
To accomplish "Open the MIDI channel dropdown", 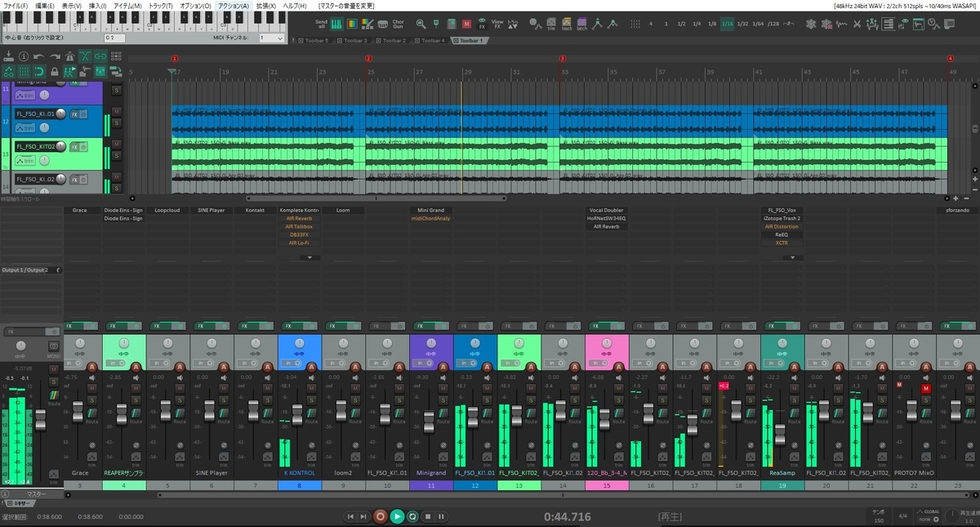I will (x=272, y=38).
